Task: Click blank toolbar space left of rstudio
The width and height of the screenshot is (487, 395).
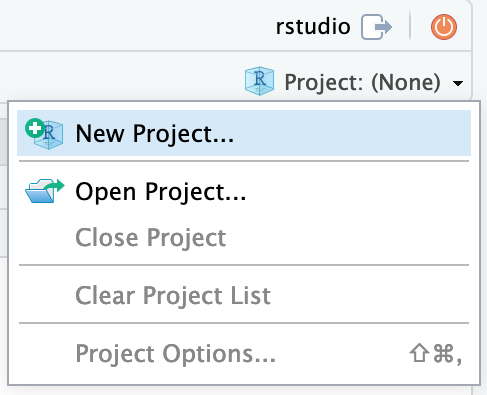Action: (133, 26)
